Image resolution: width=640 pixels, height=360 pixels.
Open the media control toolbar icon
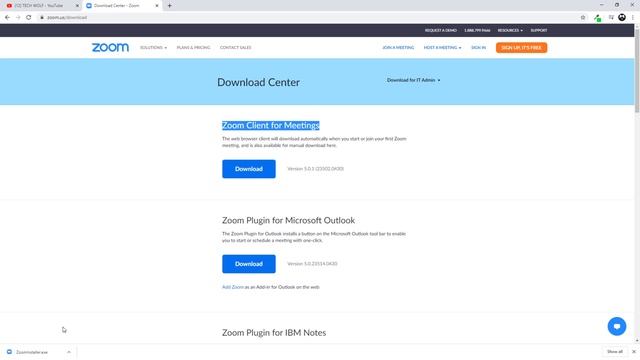(611, 18)
